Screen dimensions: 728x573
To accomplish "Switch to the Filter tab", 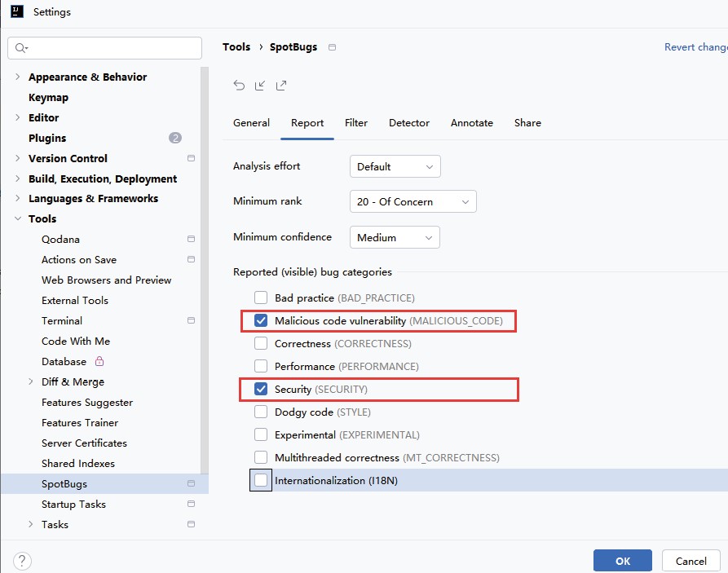I will point(356,123).
